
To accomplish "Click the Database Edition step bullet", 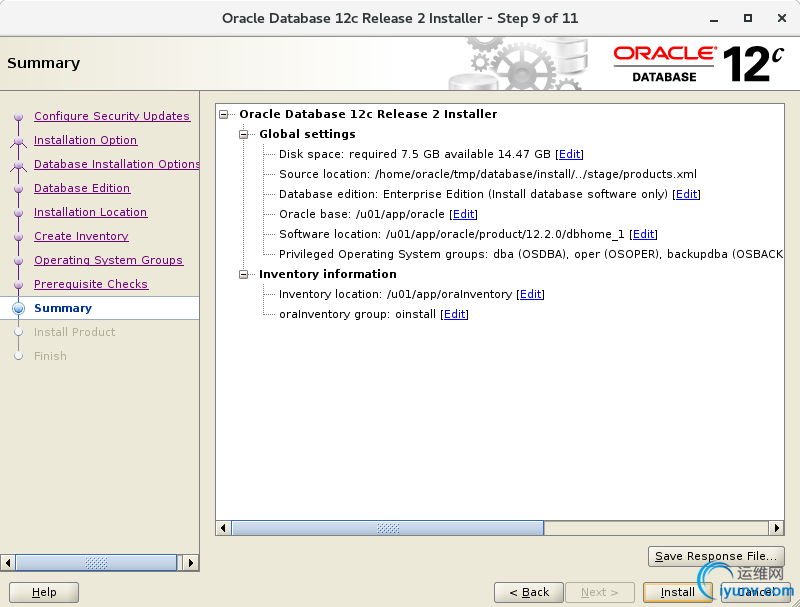I will [19, 189].
